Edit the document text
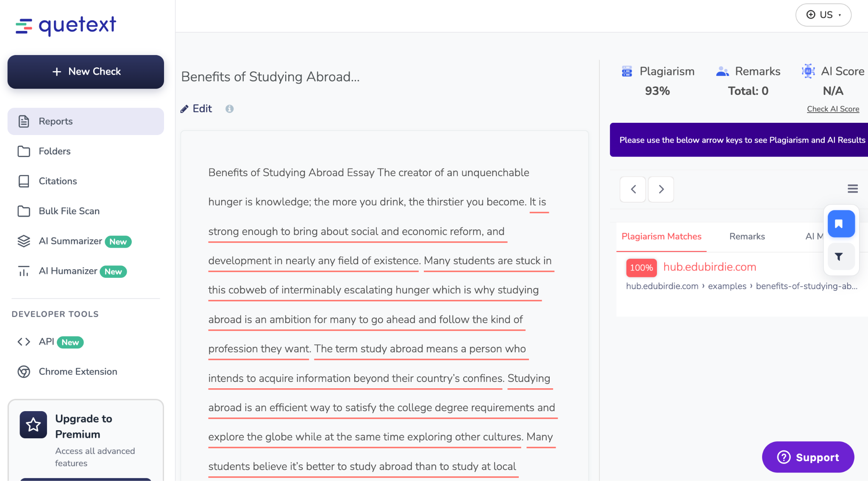 coord(196,109)
